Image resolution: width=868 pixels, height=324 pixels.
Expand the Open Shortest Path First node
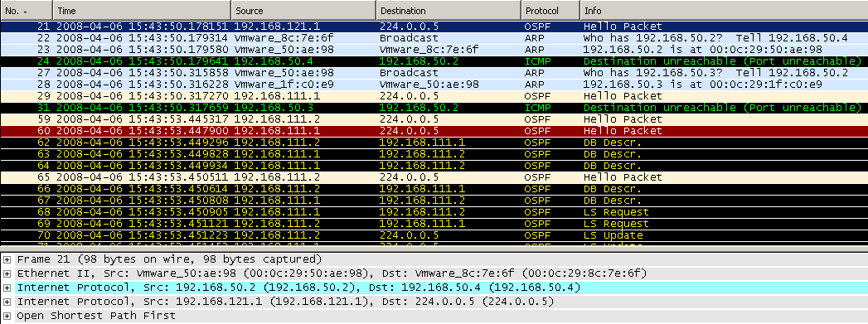tap(7, 317)
